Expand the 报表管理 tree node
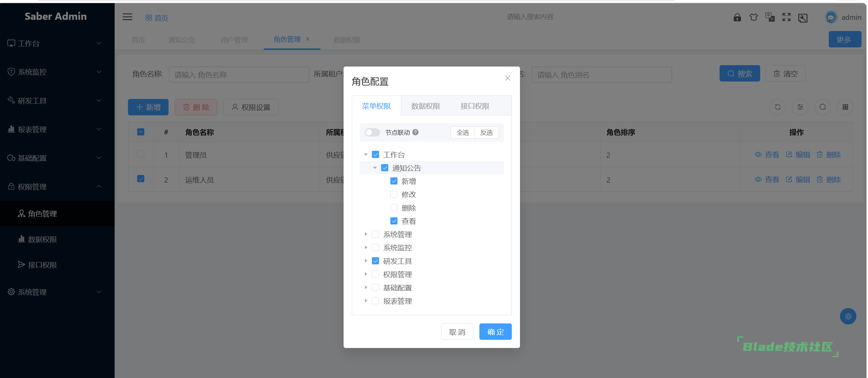Viewport: 868px width, 378px height. [x=366, y=301]
